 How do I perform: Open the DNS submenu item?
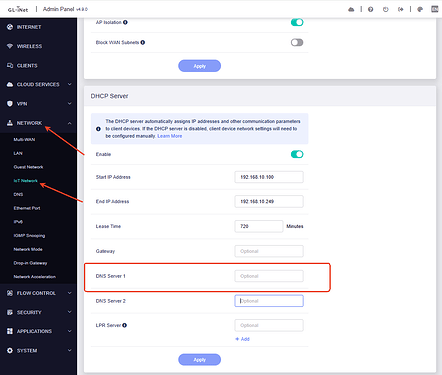[x=18, y=194]
